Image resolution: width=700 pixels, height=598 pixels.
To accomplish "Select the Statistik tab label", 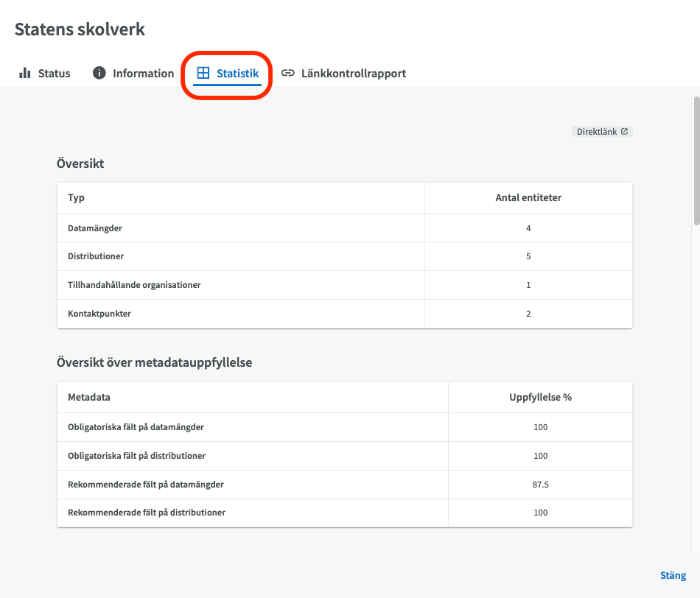I will (237, 73).
